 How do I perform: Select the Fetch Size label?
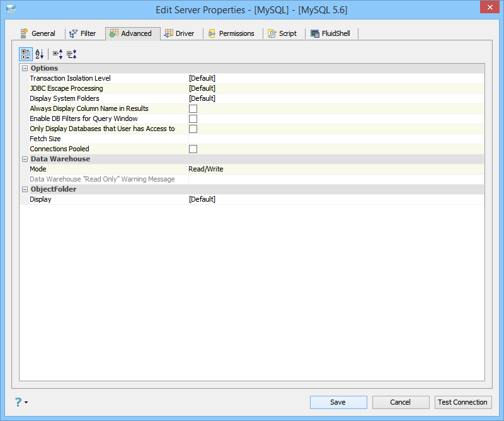coord(45,139)
